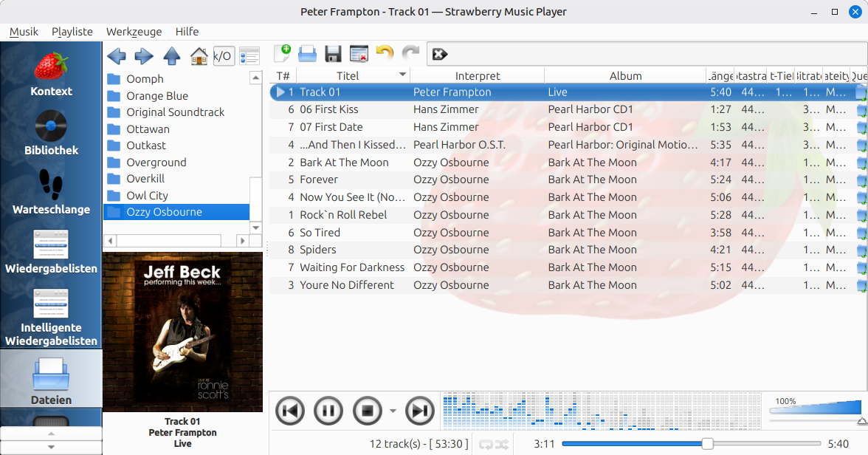The height and width of the screenshot is (455, 868).
Task: Toggle shuffle mode
Action: coord(502,445)
